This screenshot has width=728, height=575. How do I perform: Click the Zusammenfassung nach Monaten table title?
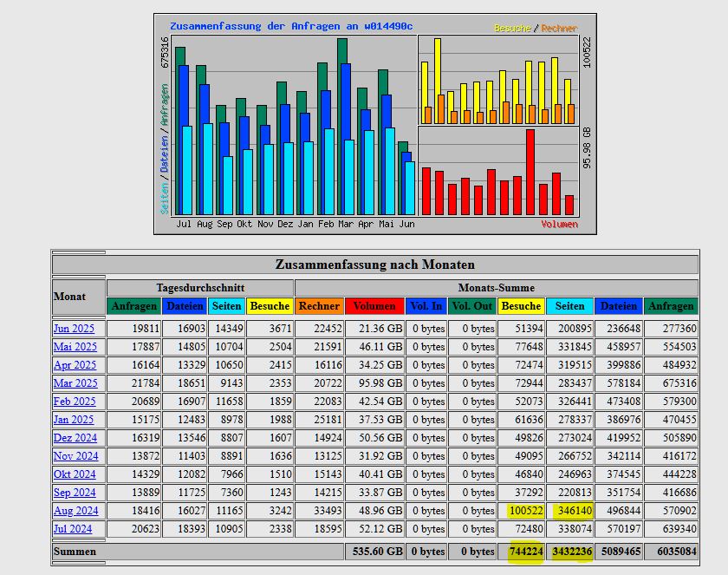(374, 265)
